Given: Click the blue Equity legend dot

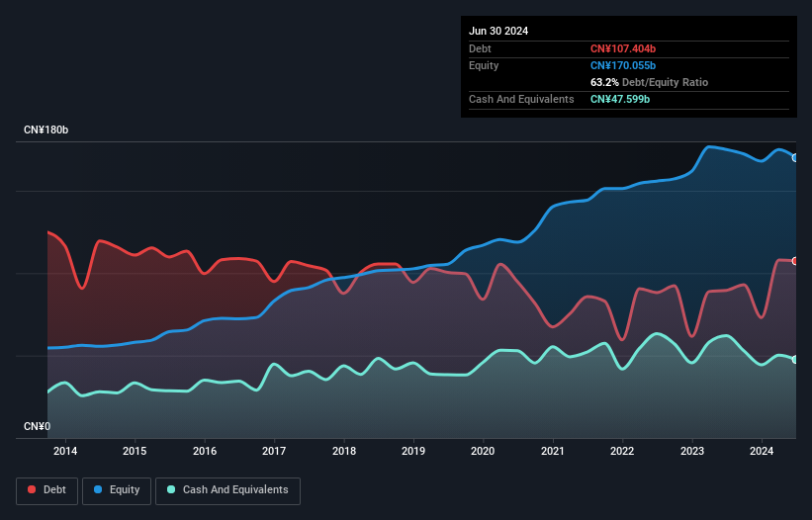Looking at the screenshot, I should pos(98,489).
